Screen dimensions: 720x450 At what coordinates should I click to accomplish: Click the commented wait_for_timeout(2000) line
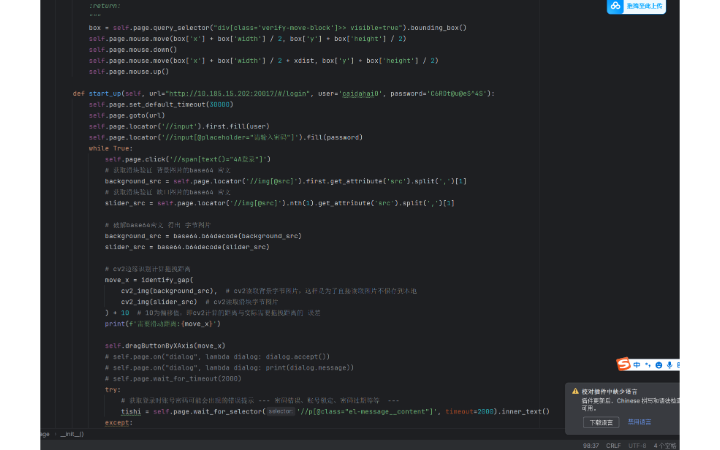(x=173, y=378)
